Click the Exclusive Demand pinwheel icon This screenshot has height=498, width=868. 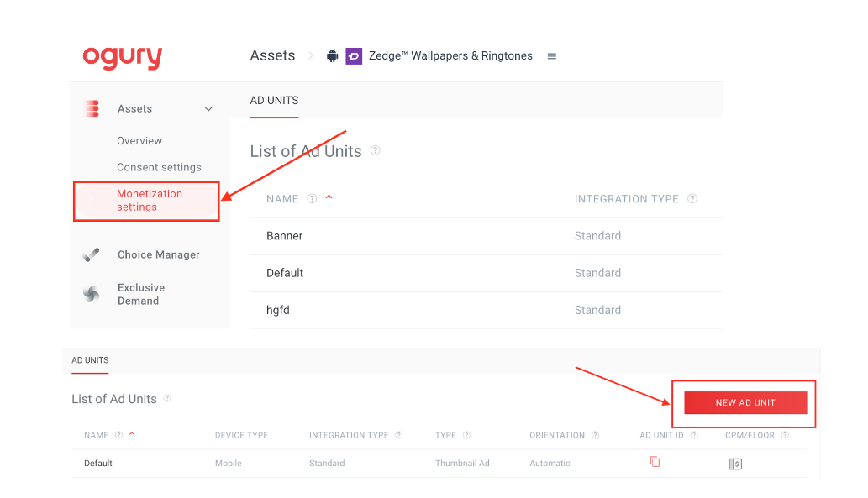[x=92, y=294]
